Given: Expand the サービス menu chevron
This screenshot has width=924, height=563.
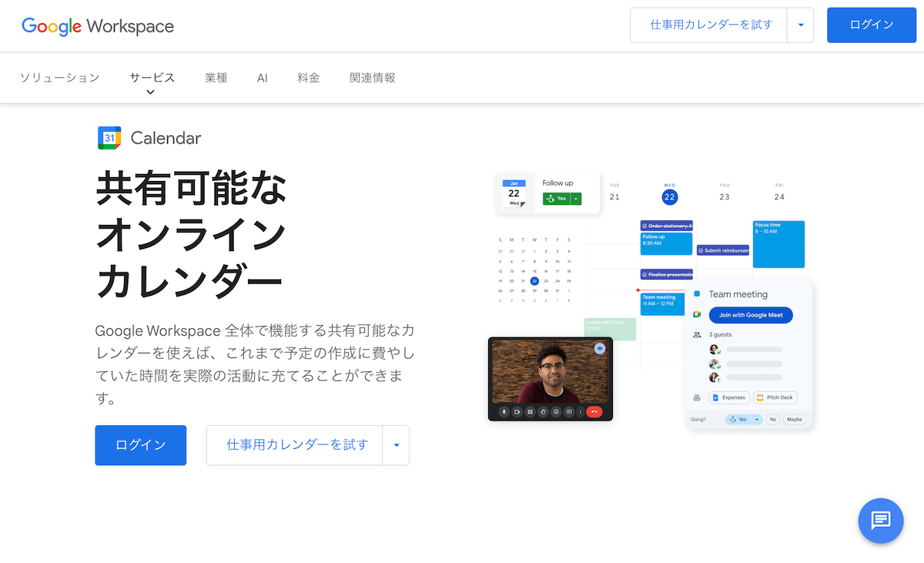Looking at the screenshot, I should (150, 92).
